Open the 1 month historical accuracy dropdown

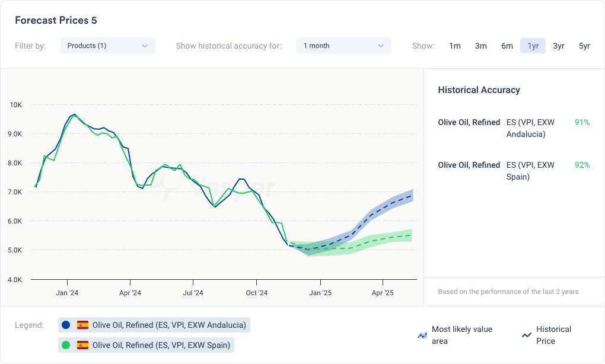(x=343, y=46)
